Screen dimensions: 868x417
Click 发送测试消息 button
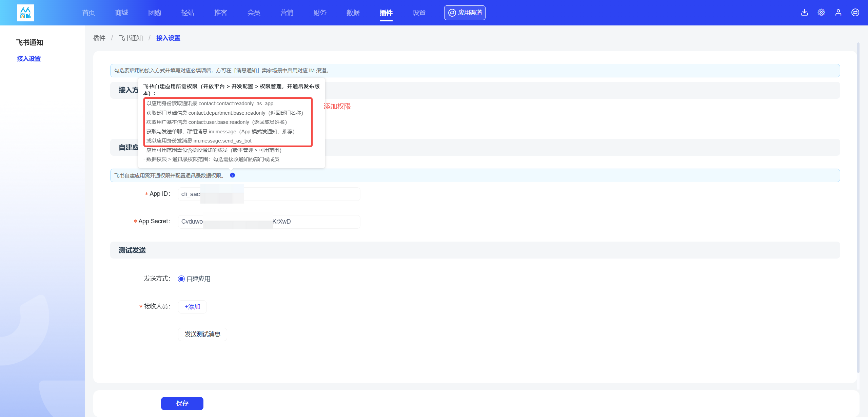click(202, 334)
